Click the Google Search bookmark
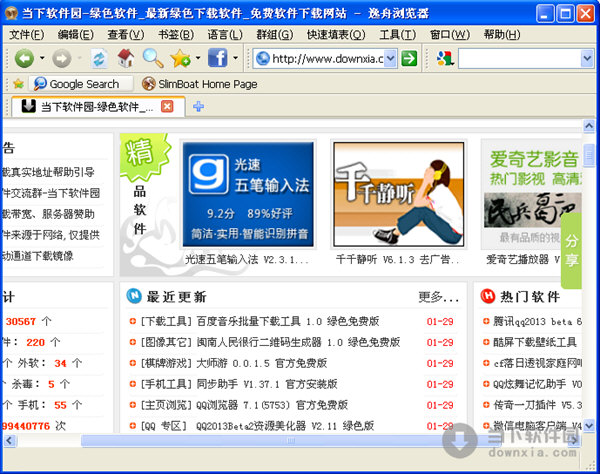The height and width of the screenshot is (474, 600). pos(82,83)
